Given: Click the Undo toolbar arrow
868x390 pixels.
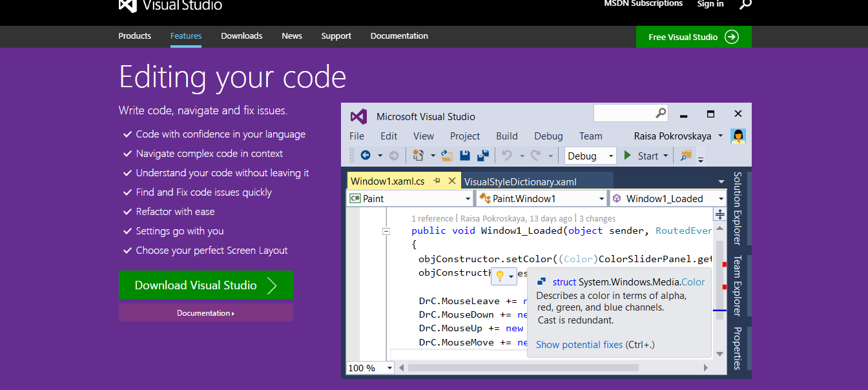Looking at the screenshot, I should 507,156.
